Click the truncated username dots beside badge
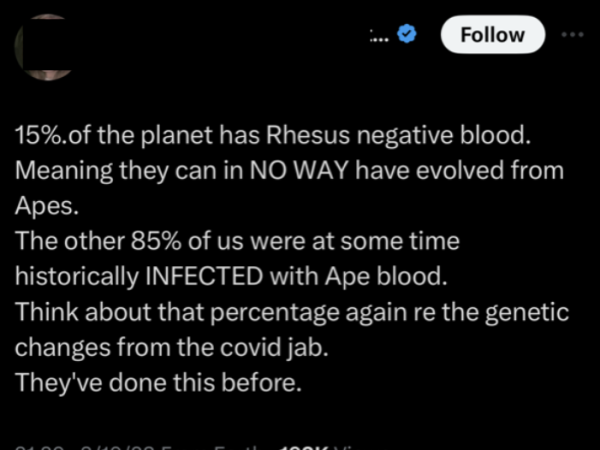 tap(379, 36)
